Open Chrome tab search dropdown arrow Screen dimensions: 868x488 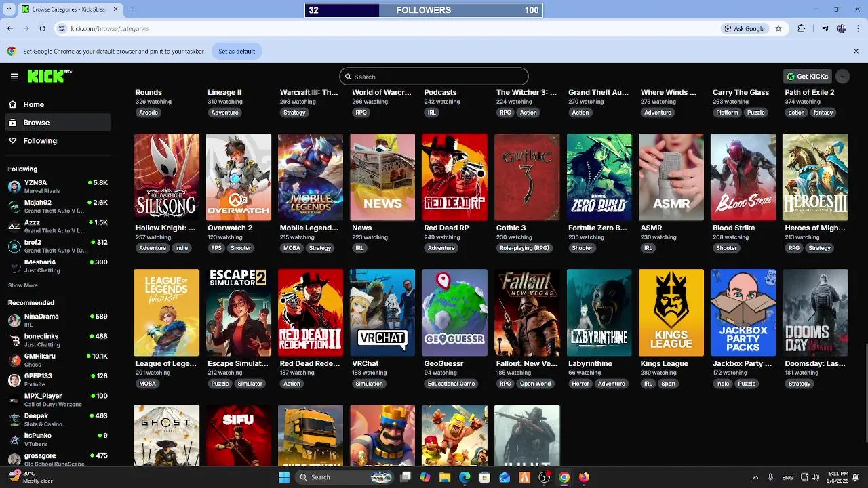pos(9,9)
